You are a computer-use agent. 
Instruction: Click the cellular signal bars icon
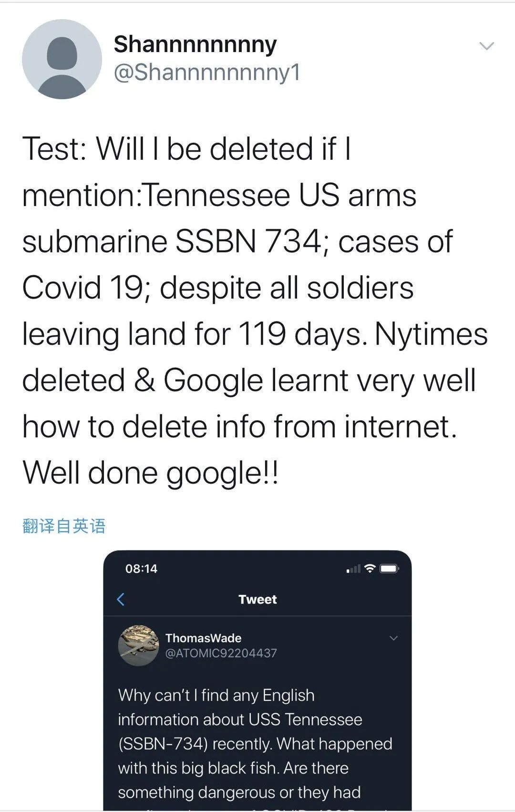[x=352, y=569]
